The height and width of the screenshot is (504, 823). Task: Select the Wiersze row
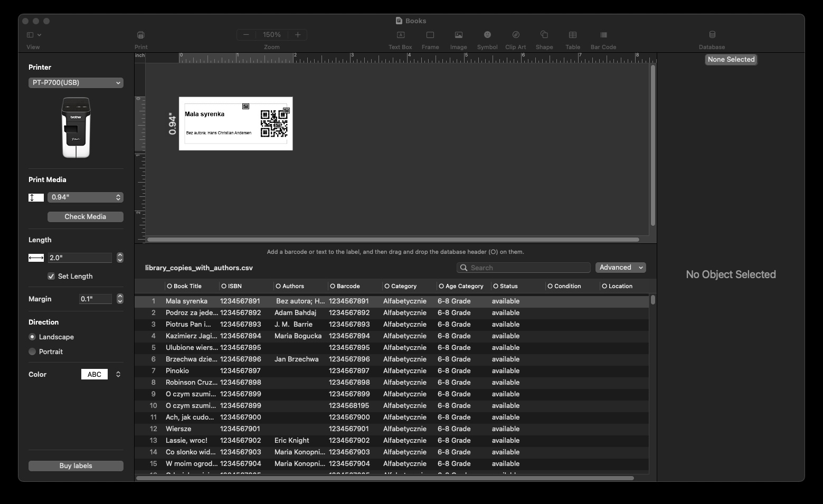(x=392, y=429)
